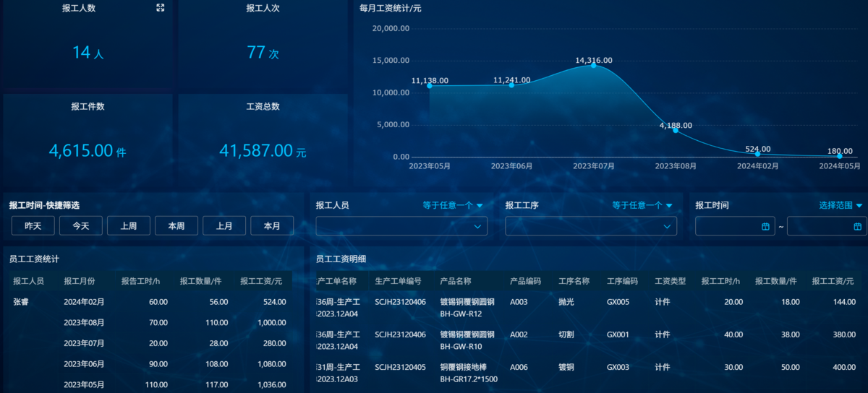Click the product code A006 cell

pos(519,367)
